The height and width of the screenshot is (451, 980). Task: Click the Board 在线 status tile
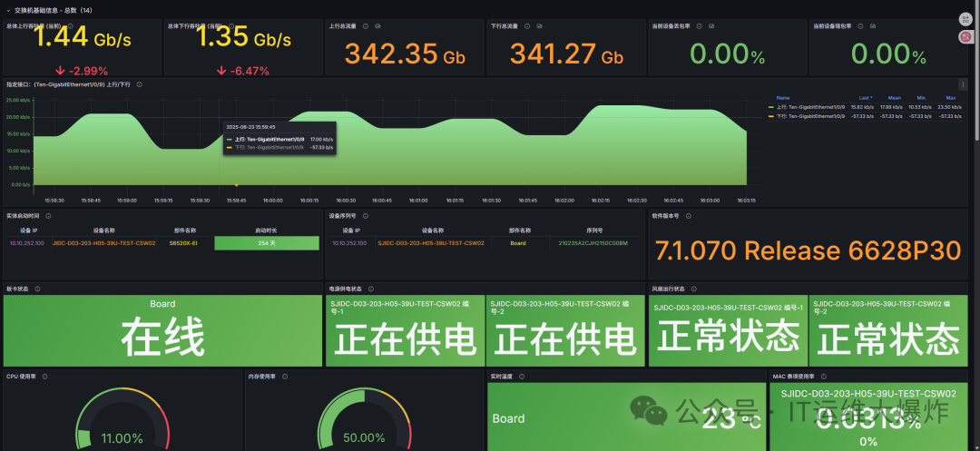162,331
